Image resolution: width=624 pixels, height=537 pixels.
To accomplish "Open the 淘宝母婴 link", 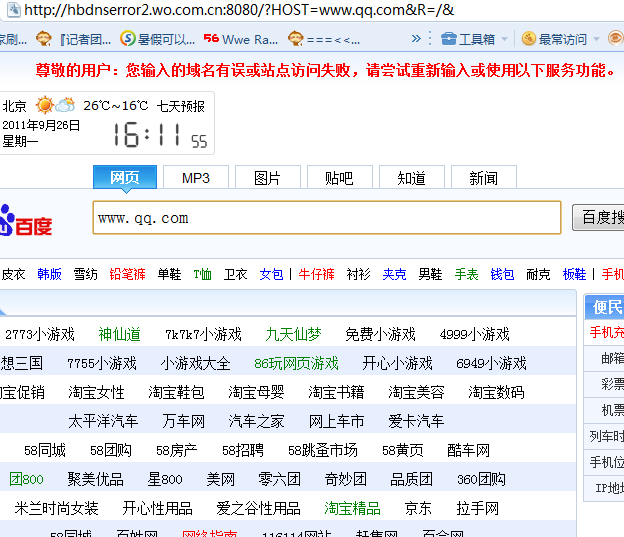I will pos(256,392).
